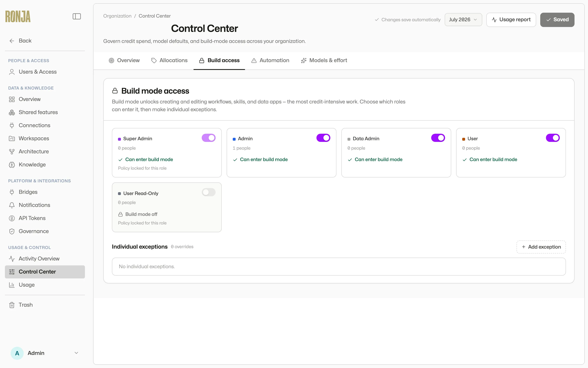
Task: Click the RONJA logo
Action: click(18, 16)
